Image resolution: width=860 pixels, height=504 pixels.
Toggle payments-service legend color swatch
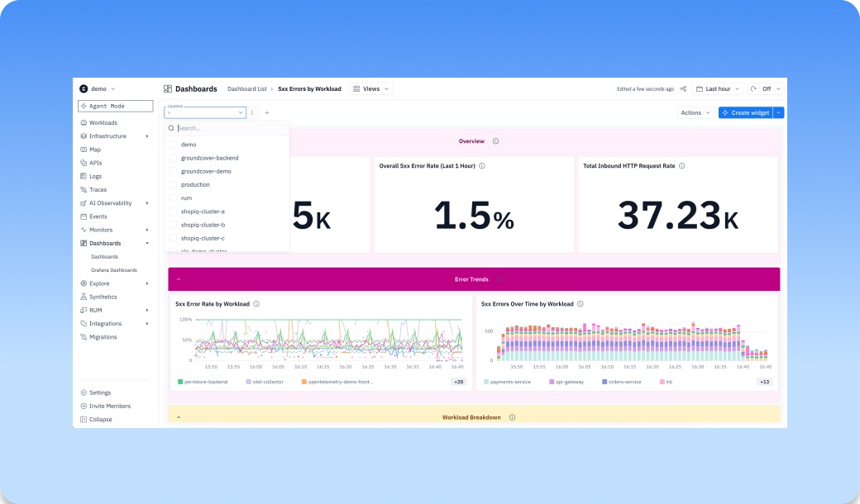pyautogui.click(x=486, y=382)
